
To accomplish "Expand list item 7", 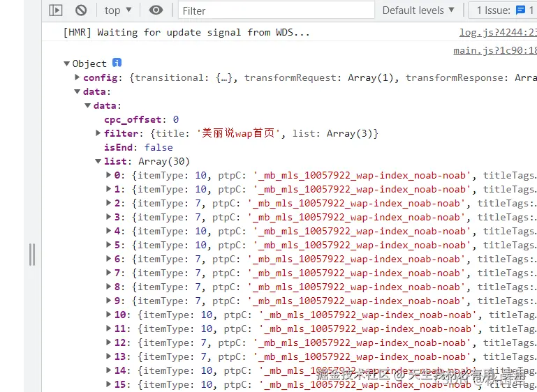I will 108,273.
